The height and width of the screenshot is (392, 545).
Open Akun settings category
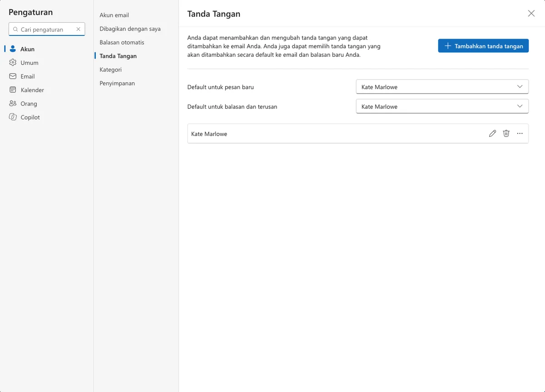[x=47, y=49]
